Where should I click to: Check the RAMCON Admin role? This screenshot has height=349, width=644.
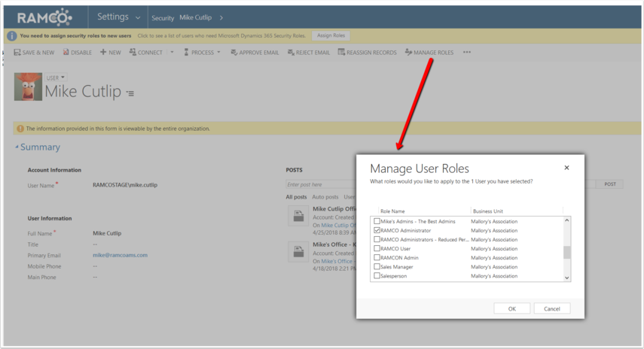click(377, 257)
